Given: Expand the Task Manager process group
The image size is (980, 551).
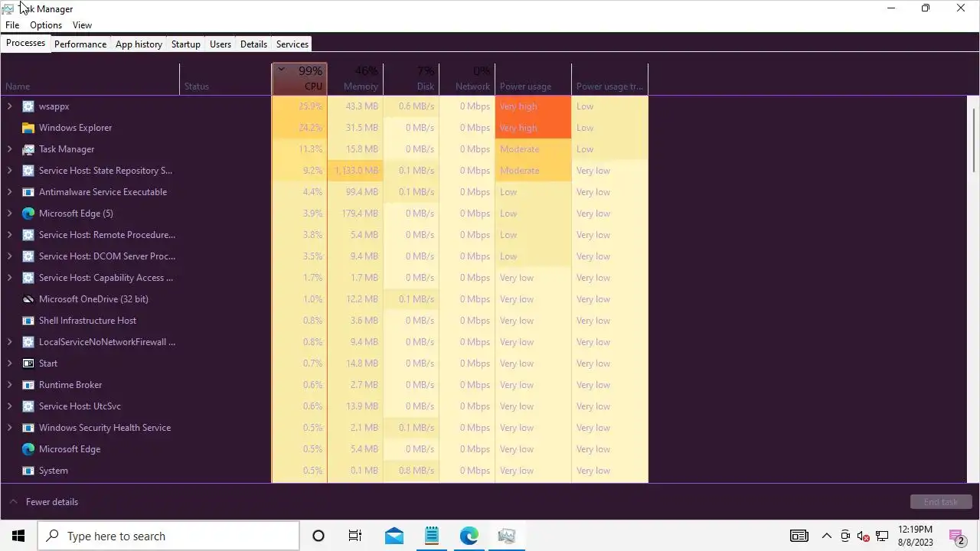Looking at the screenshot, I should point(9,149).
